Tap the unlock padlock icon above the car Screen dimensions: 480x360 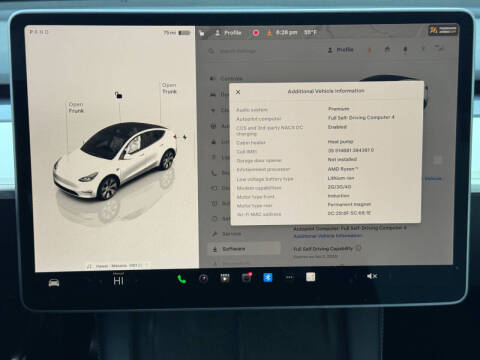click(x=119, y=95)
